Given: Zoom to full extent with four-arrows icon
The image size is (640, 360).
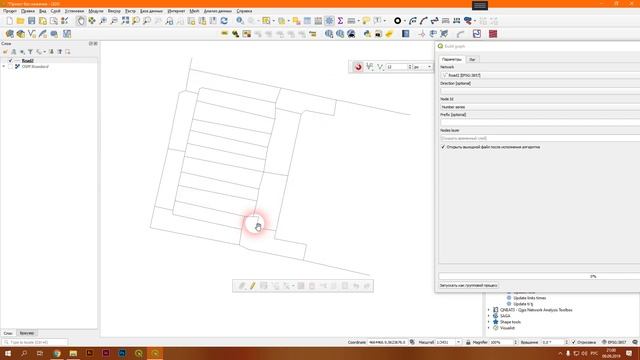Looking at the screenshot, I should click(125, 21).
